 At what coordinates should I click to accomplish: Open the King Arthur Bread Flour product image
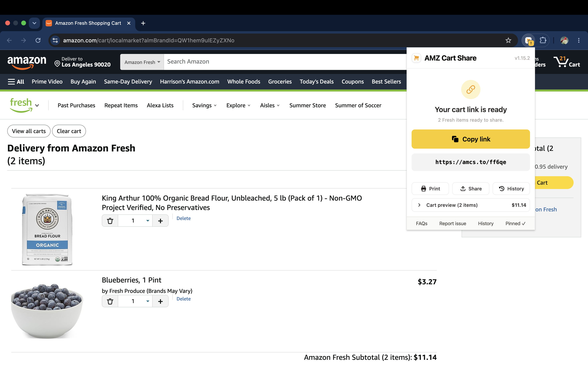pos(47,230)
